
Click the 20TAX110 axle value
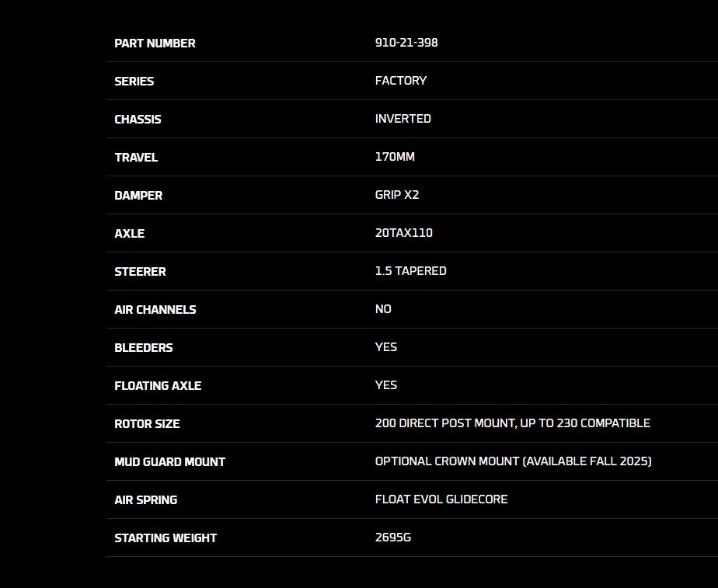pyautogui.click(x=403, y=233)
